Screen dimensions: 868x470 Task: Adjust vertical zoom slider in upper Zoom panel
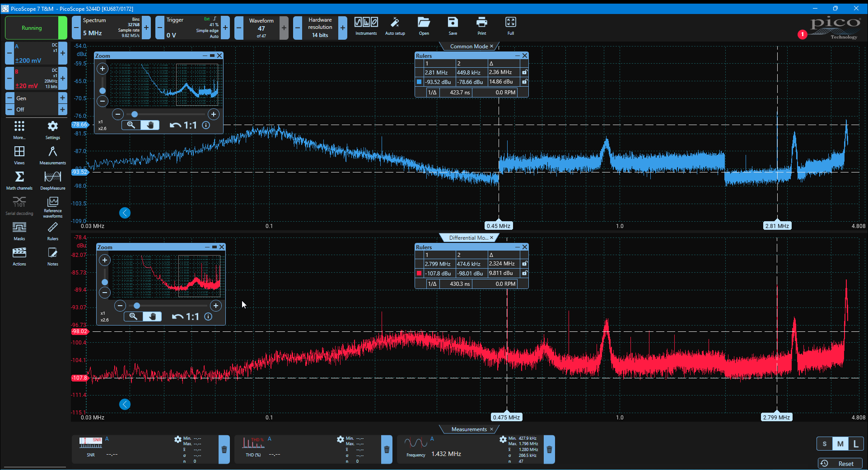click(103, 91)
